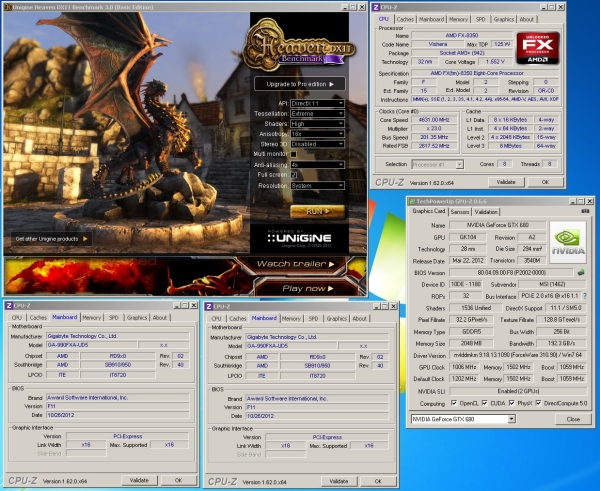Click GPU-Z Name NVIDIA GeForce GTX 680 field
The width and height of the screenshot is (600, 491).
(x=497, y=225)
